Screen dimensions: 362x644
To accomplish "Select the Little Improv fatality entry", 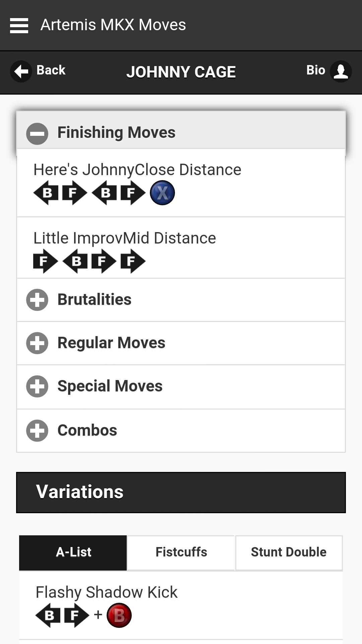I will [x=125, y=238].
